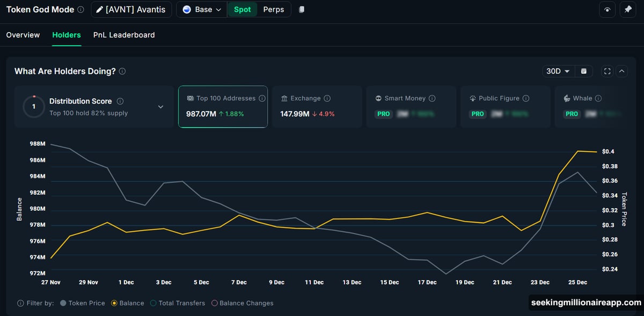Switch filter to Balance Changes
This screenshot has width=644, height=316.
[215, 303]
